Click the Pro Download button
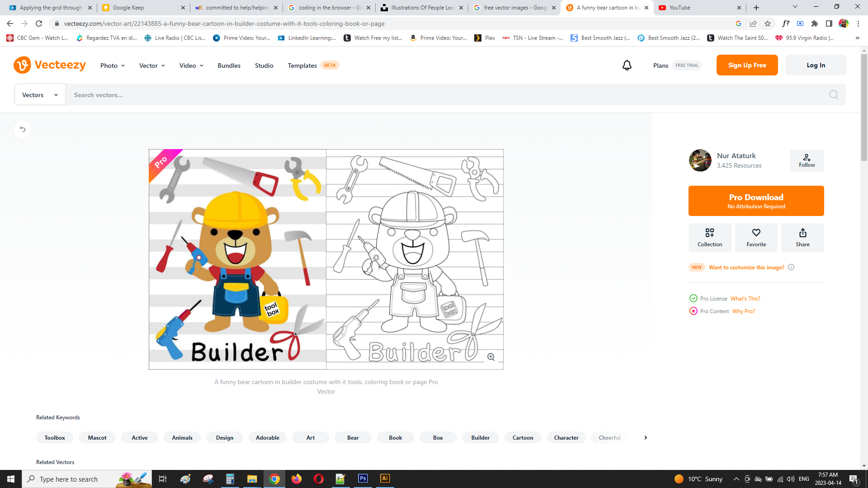This screenshot has height=488, width=868. [756, 201]
